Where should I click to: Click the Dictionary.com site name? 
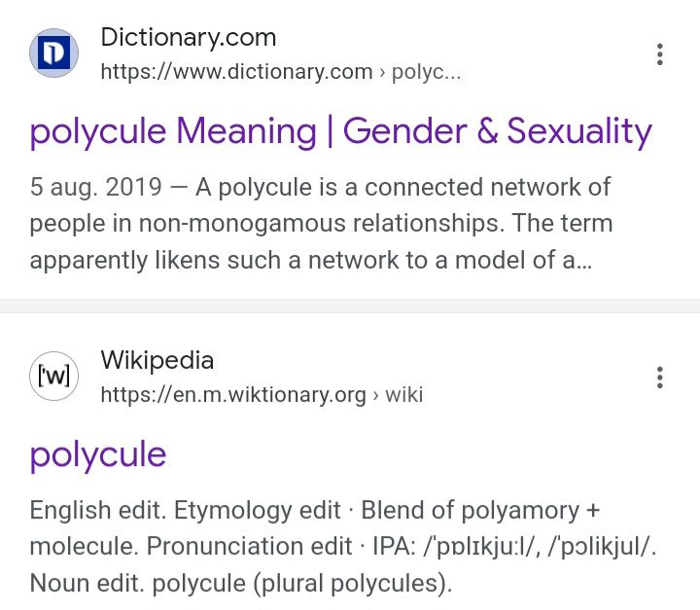click(189, 38)
